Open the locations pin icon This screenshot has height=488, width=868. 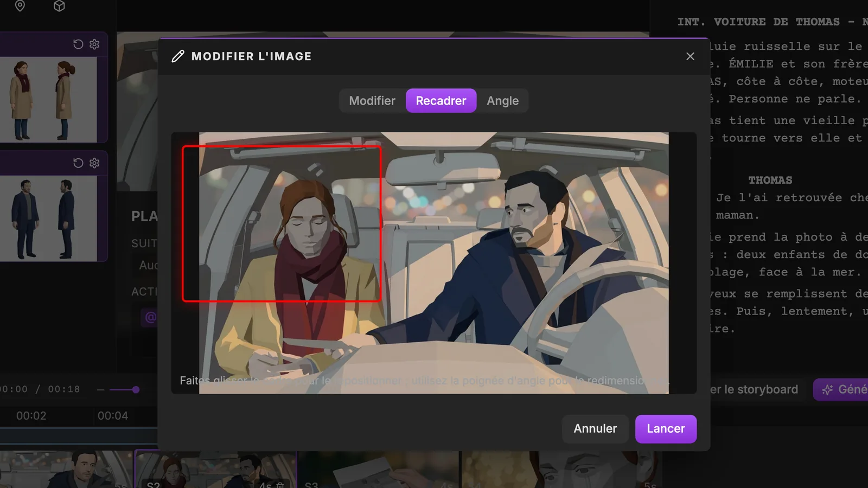[x=20, y=6]
